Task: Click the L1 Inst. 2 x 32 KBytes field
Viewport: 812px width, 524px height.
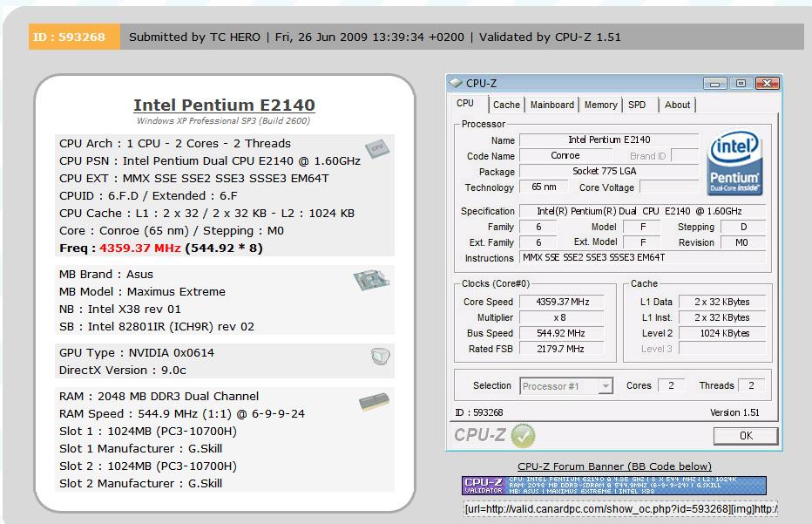Action: coord(722,317)
